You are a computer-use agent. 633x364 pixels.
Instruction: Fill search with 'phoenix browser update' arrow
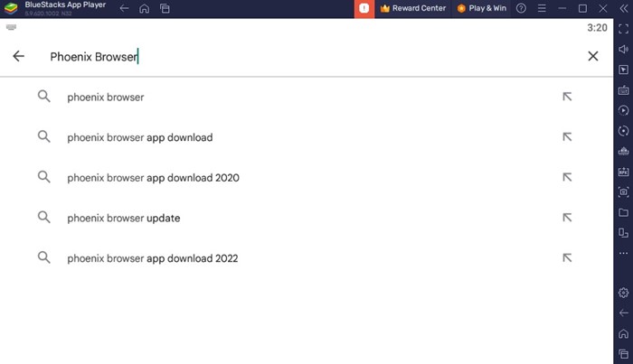567,218
